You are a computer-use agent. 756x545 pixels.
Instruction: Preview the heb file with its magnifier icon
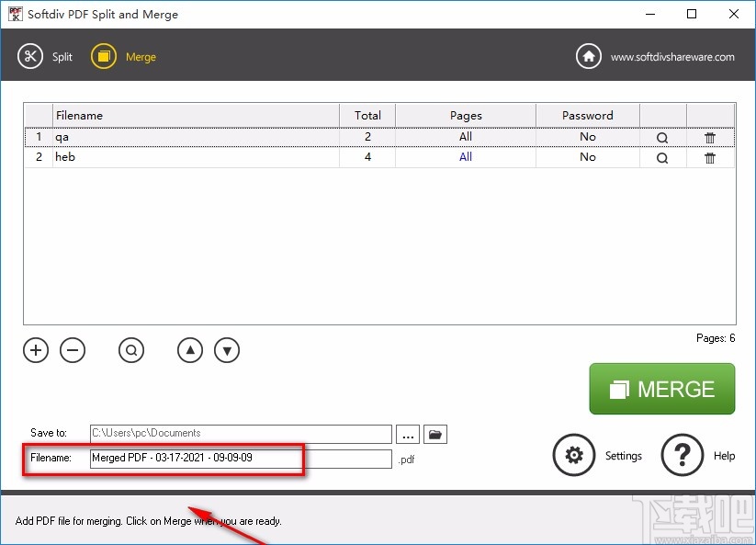(x=662, y=158)
